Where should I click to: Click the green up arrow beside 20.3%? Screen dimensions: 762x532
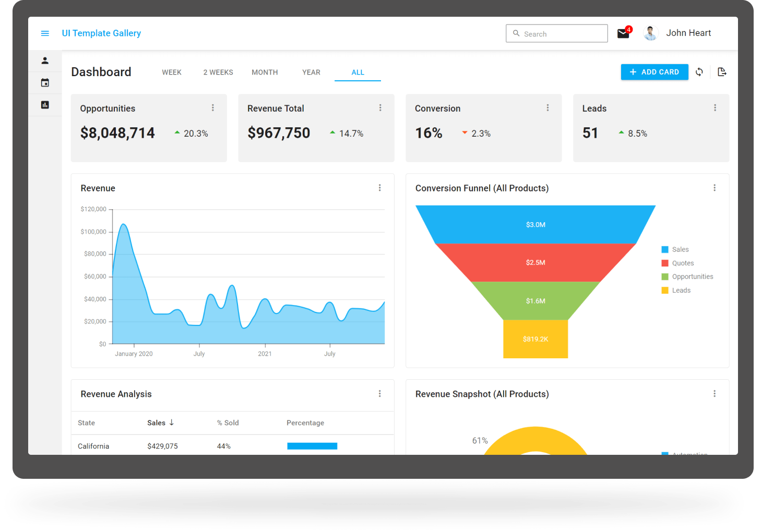[x=177, y=132]
